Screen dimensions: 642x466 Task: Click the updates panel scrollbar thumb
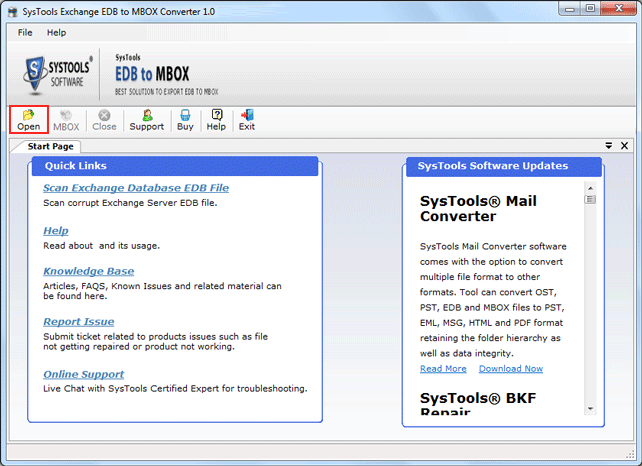coord(590,199)
